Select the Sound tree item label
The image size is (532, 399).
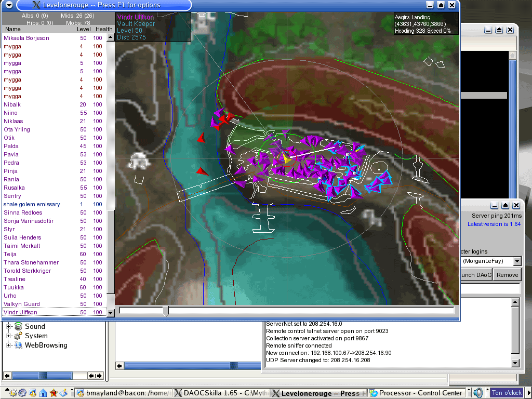[35, 326]
